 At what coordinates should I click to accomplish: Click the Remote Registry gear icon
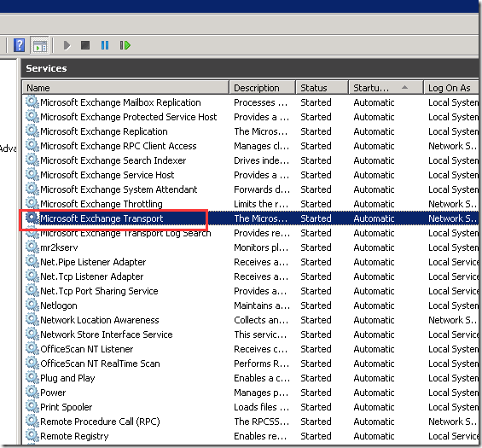[32, 435]
